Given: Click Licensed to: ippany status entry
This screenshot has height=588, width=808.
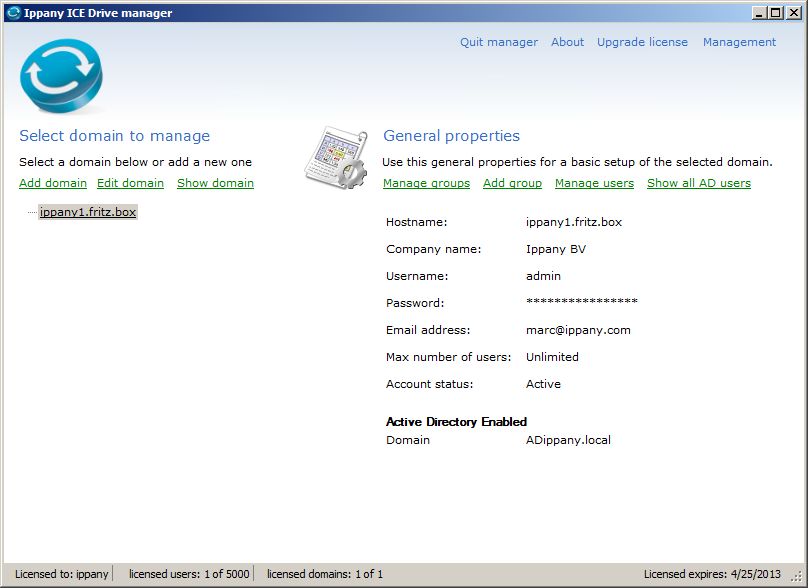Looking at the screenshot, I should tap(61, 574).
